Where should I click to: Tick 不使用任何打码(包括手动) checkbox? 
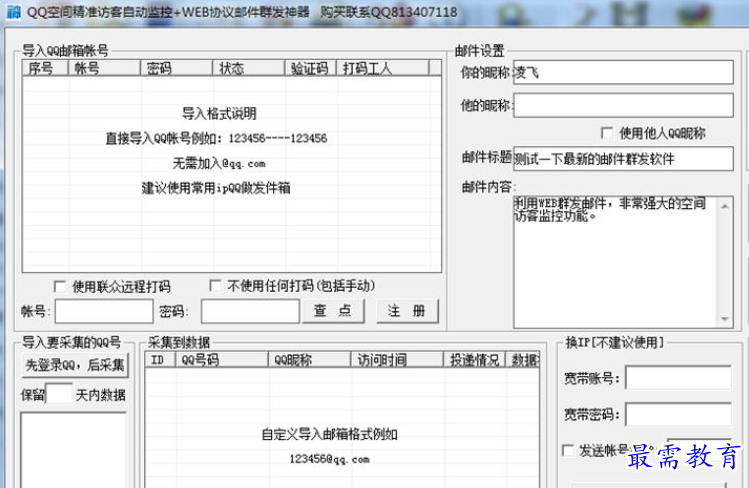pos(215,286)
